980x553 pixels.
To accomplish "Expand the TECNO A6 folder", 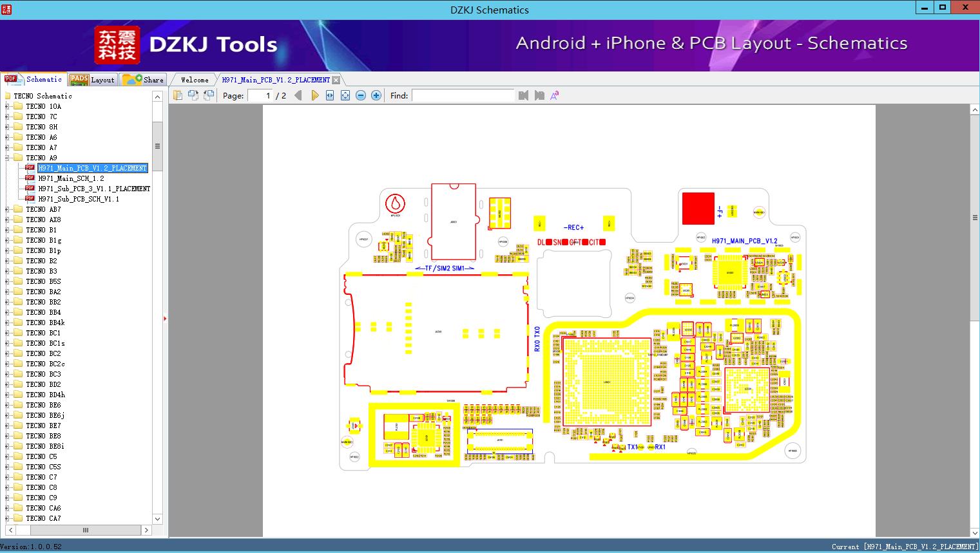I will (7, 137).
